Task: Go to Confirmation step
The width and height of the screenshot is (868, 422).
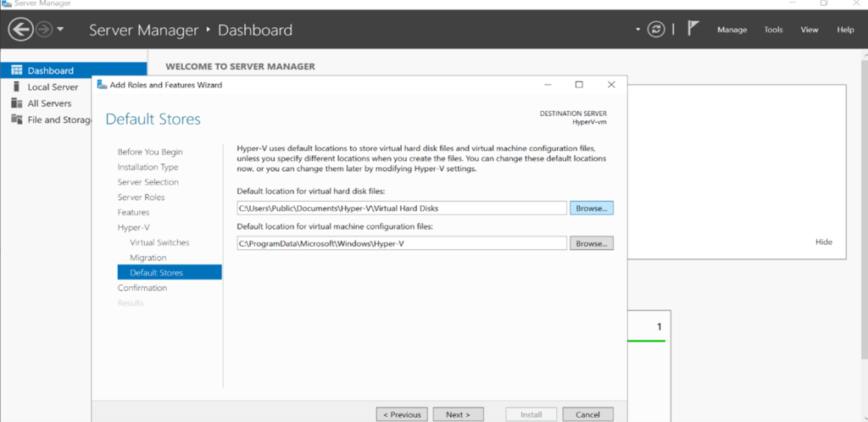Action: [142, 287]
